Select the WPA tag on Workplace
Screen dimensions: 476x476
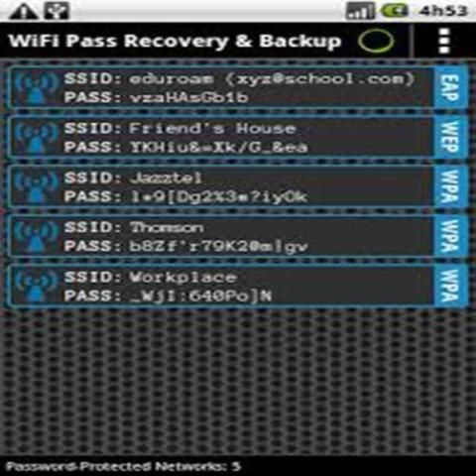click(x=450, y=286)
